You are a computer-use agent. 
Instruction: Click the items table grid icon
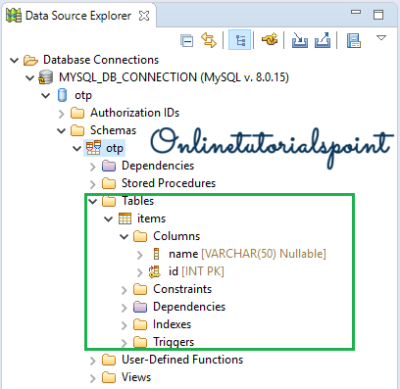125,219
